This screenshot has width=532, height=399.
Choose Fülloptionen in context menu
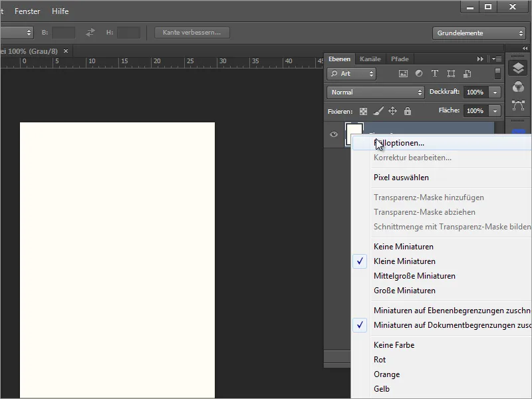pos(442,143)
